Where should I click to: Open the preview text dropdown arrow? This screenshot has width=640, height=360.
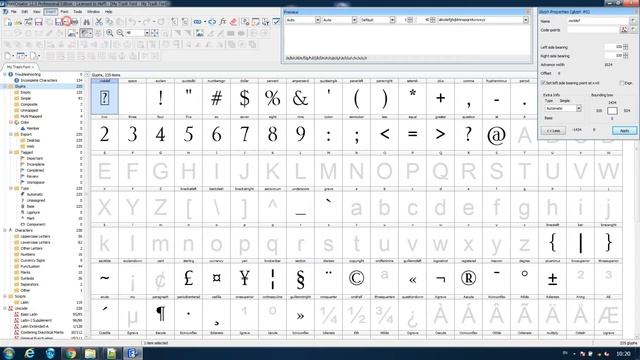[x=526, y=20]
